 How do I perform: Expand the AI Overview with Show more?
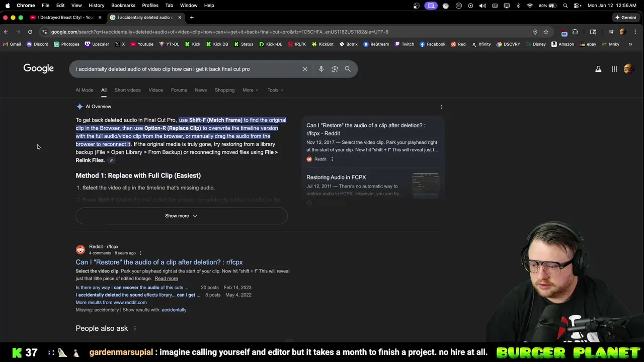[x=181, y=216]
